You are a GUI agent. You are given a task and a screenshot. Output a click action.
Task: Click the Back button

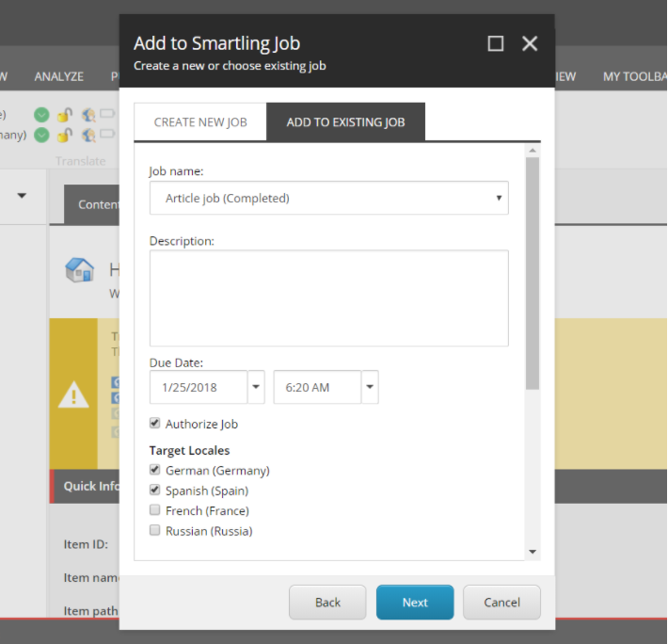coord(327,603)
